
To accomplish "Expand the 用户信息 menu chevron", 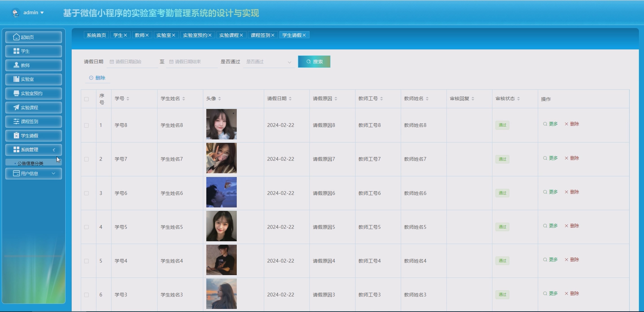I will (53, 173).
